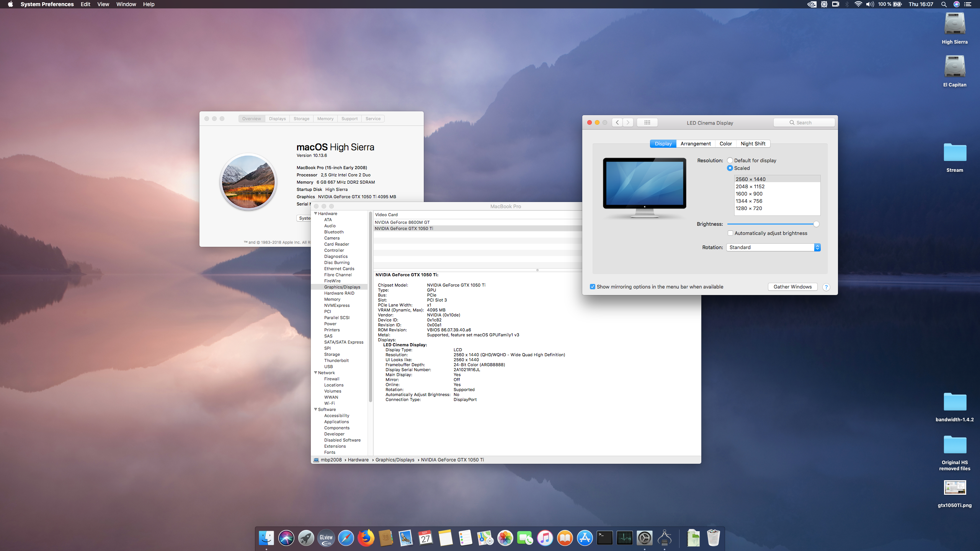Screen dimensions: 980x551
Task: Open the Stream folder on the desktop
Action: point(955,153)
